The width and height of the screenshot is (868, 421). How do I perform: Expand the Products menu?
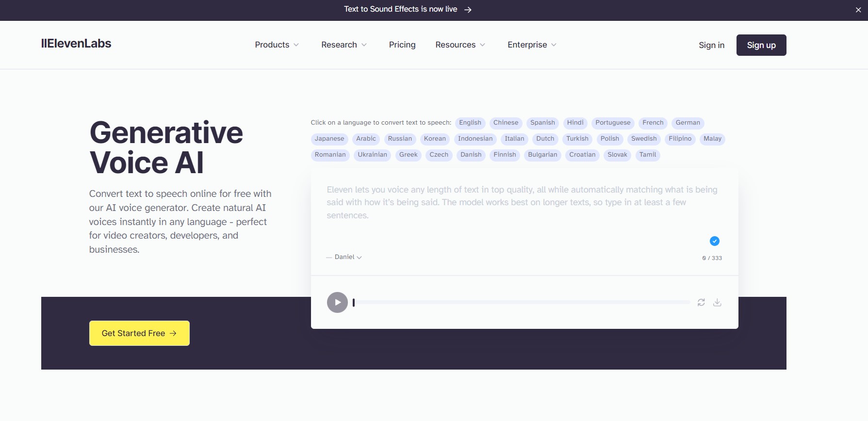(x=277, y=45)
